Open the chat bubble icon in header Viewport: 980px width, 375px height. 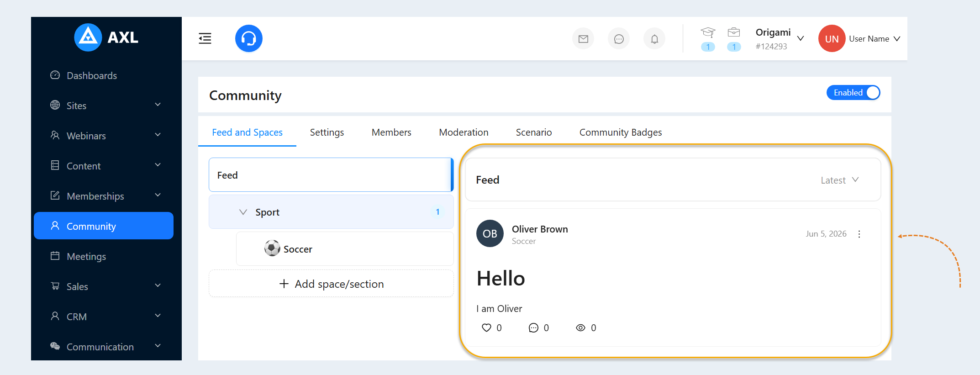click(619, 39)
